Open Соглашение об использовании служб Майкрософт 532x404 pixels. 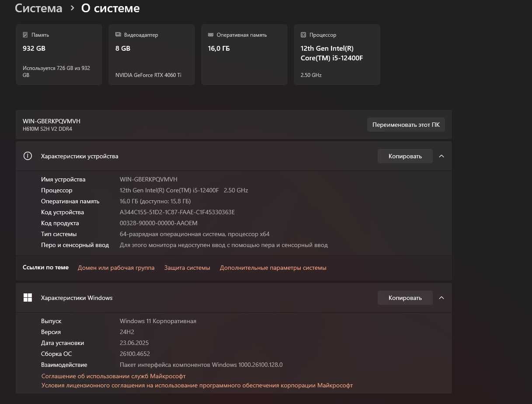tap(114, 376)
